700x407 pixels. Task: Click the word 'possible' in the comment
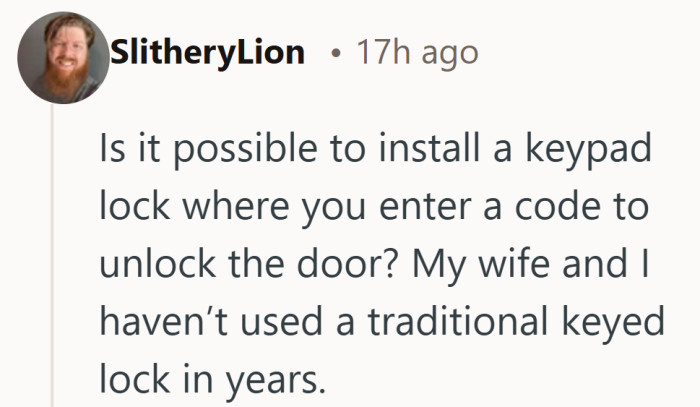coord(246,150)
